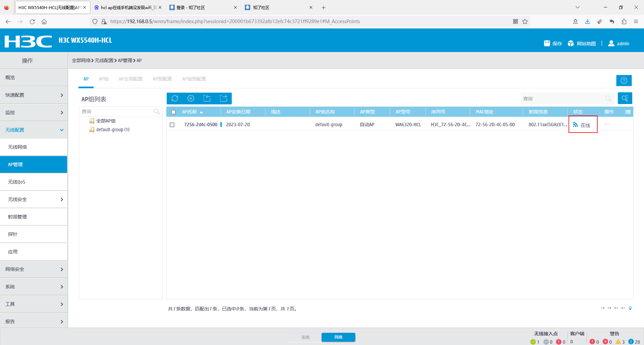Open the 应用 menu item

coord(34,252)
